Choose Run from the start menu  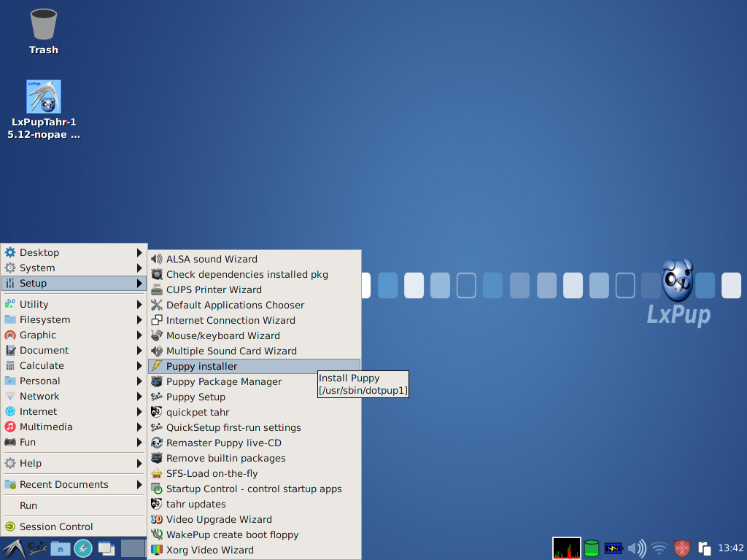(74, 505)
